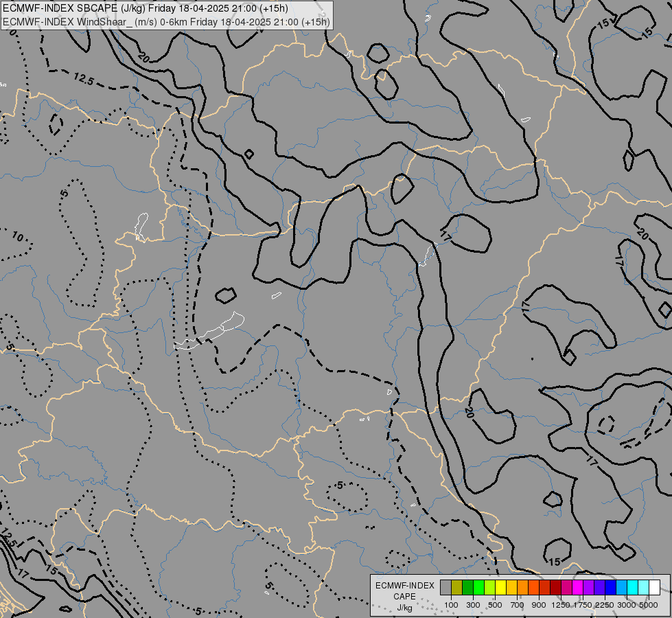
Task: Choose the indigo swatch left of 2250
Action: point(599,587)
